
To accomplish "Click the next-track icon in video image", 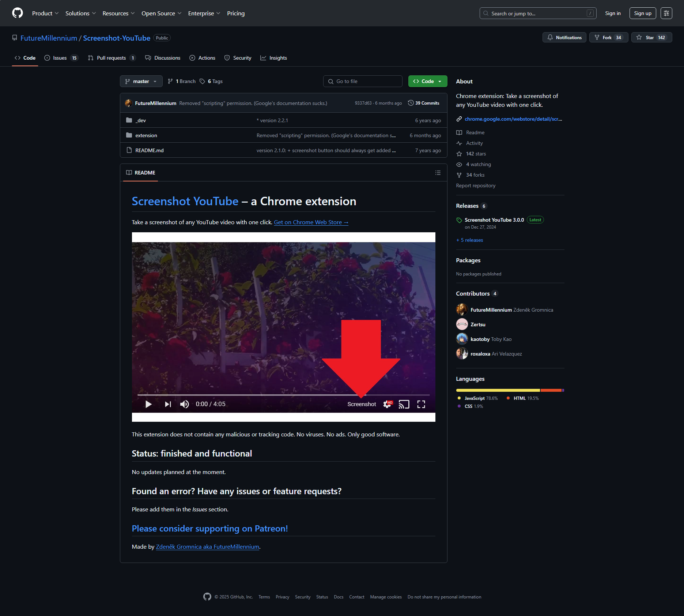I will [x=168, y=404].
